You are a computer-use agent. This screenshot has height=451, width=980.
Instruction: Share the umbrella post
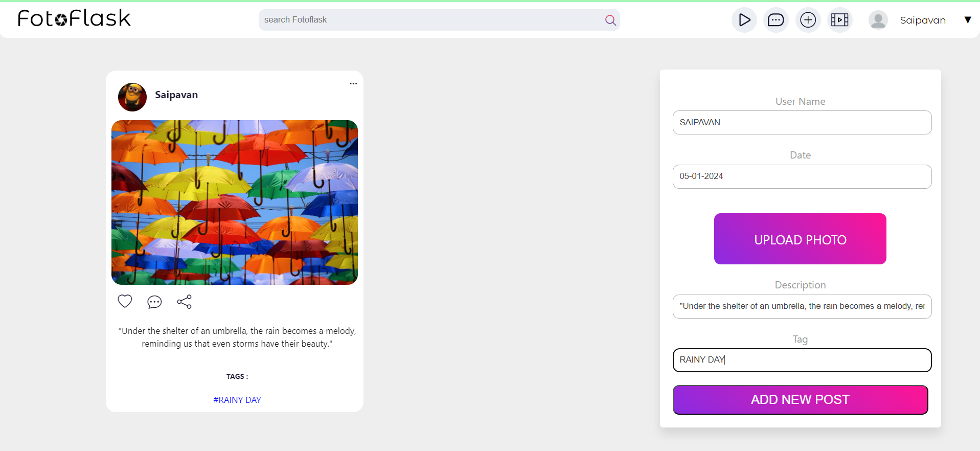pos(184,302)
